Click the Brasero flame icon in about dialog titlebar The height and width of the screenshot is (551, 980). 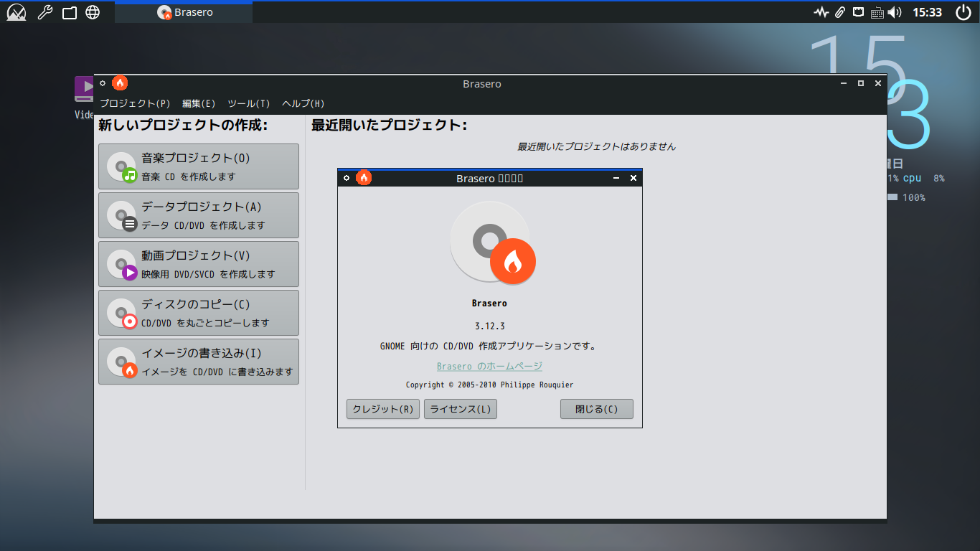[364, 177]
